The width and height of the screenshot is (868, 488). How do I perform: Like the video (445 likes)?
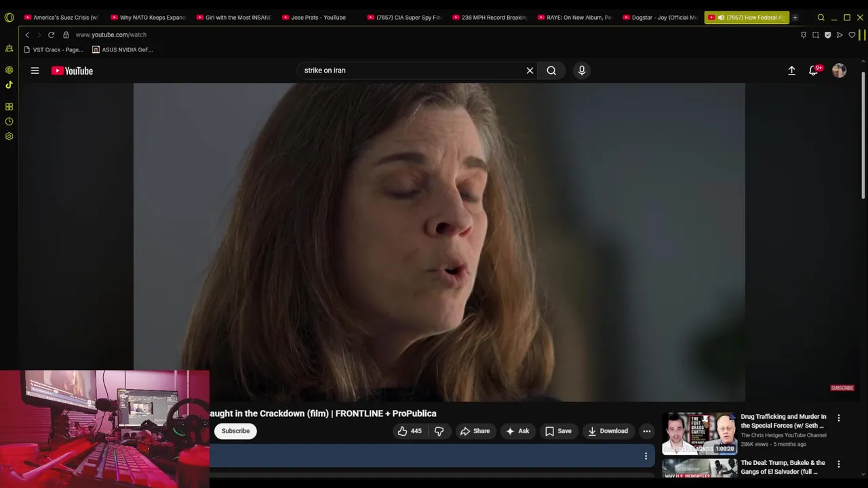click(x=410, y=431)
